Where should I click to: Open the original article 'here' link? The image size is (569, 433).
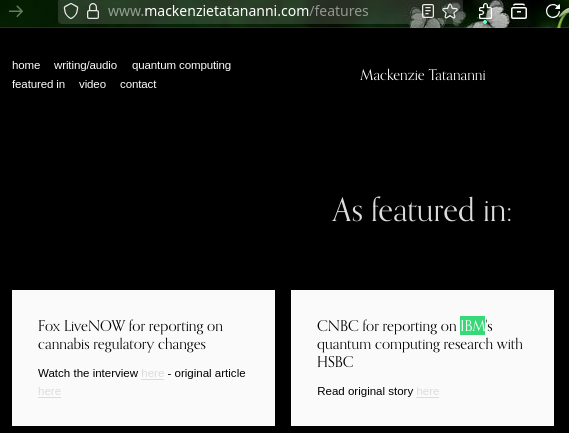[x=49, y=391]
